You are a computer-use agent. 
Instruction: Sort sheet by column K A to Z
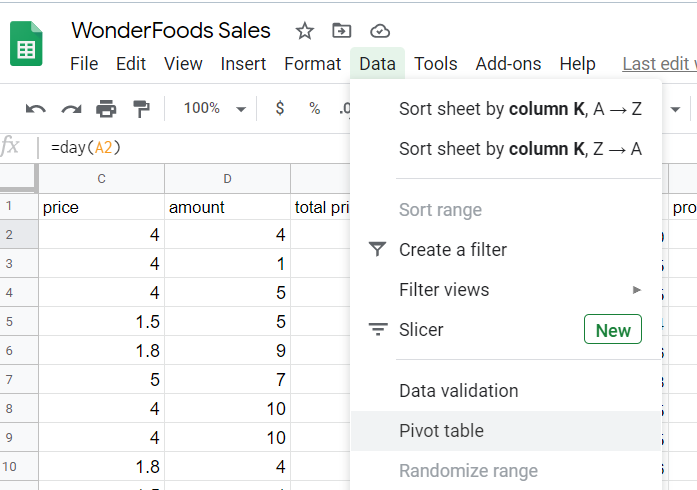click(520, 109)
